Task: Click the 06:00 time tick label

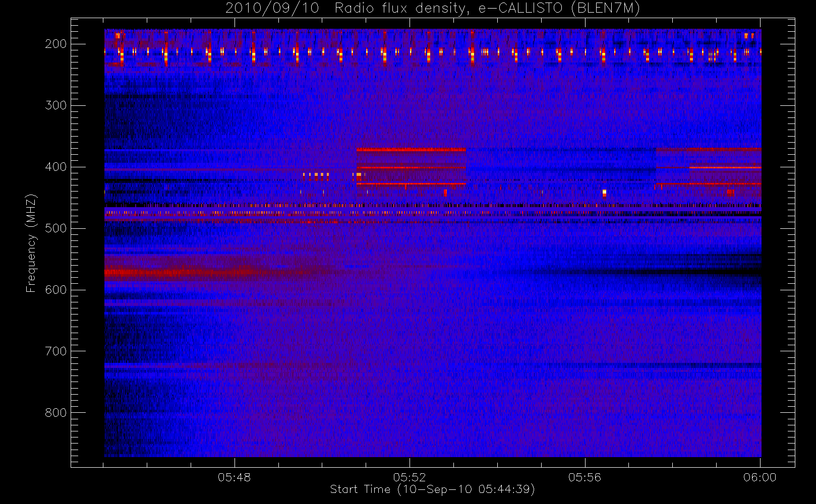Action: click(760, 477)
